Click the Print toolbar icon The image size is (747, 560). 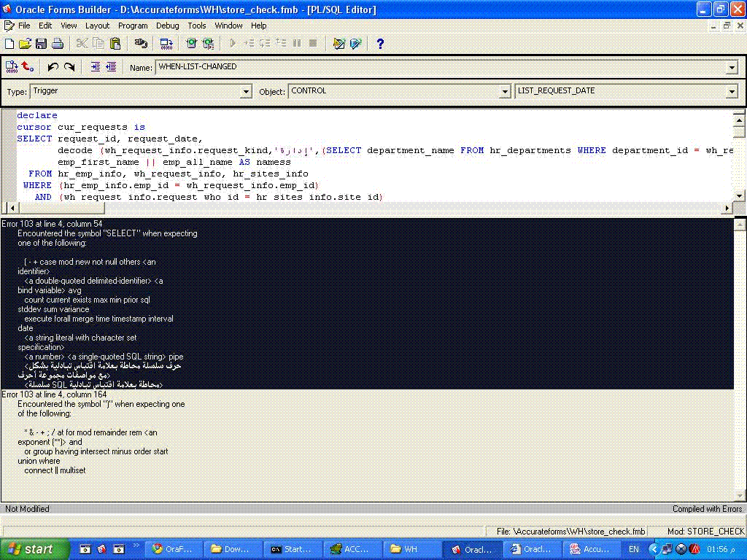click(58, 44)
